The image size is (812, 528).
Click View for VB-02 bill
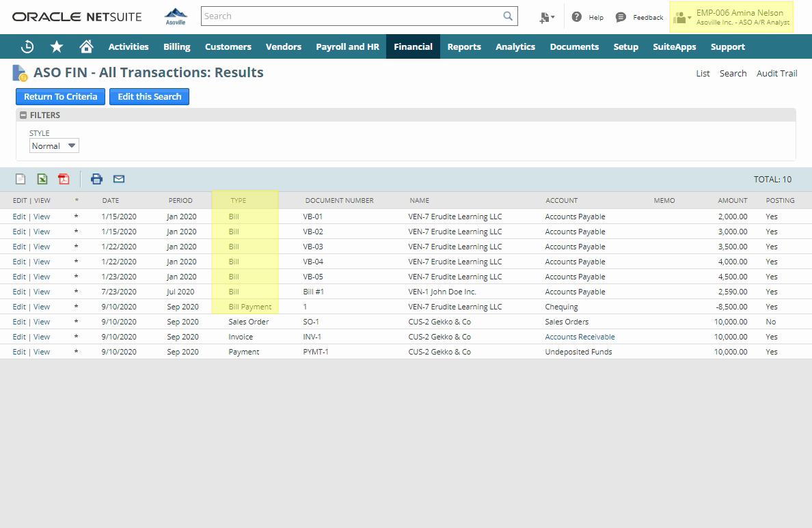tap(42, 232)
